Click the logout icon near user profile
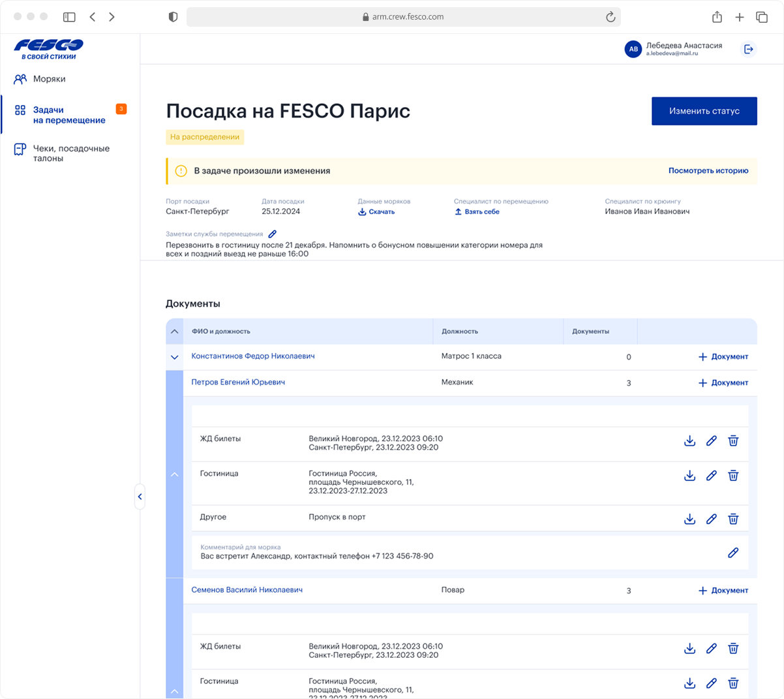This screenshot has height=699, width=784. pos(749,49)
